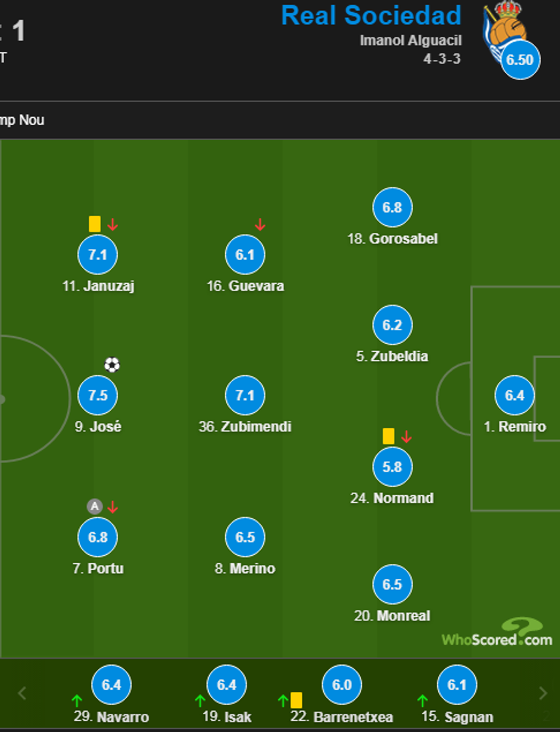The height and width of the screenshot is (732, 560).
Task: Open manager Imanol Alguacil's profile
Action: [x=410, y=41]
